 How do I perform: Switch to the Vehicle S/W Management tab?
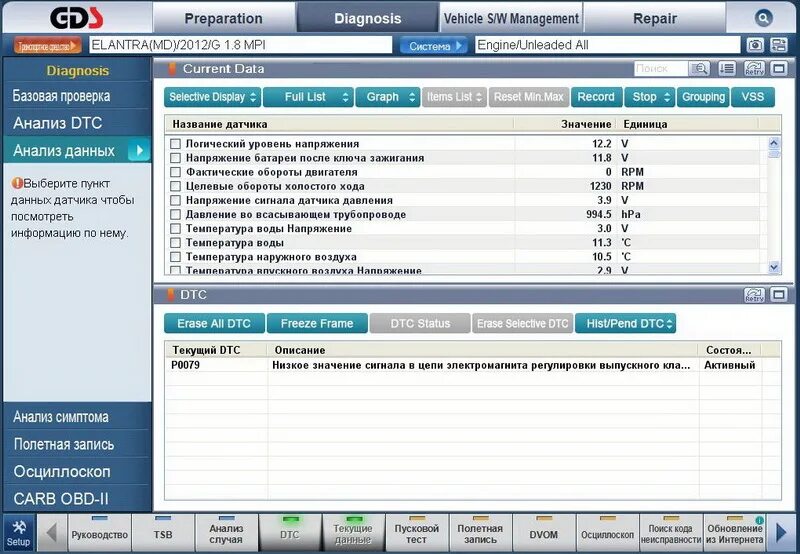(511, 19)
